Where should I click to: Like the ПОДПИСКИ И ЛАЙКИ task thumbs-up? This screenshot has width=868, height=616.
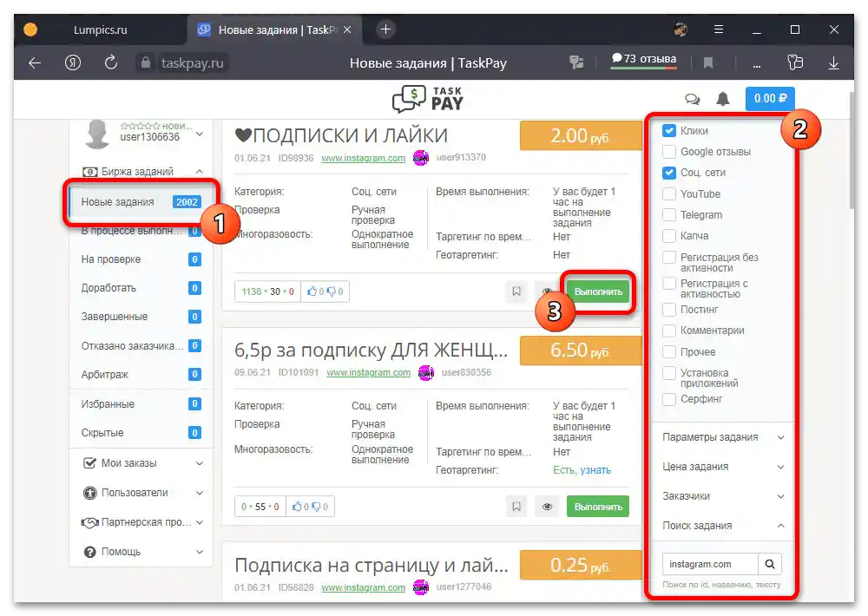click(312, 292)
